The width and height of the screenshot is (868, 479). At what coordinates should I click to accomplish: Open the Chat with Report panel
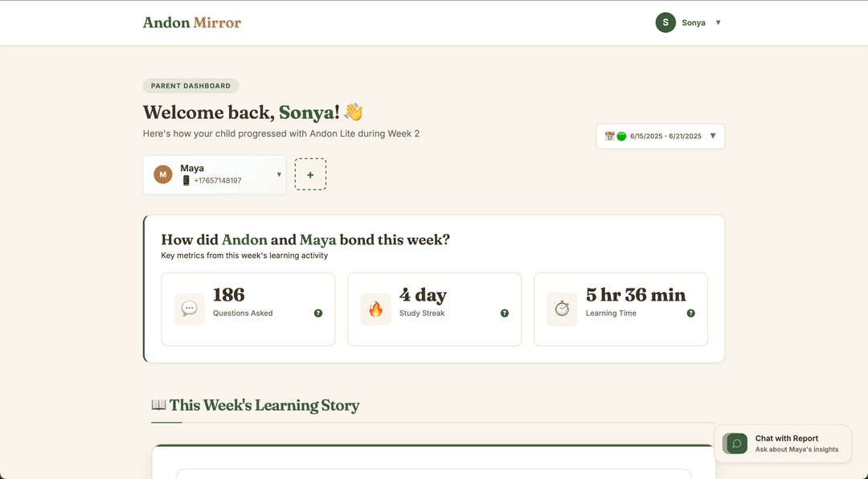(783, 443)
